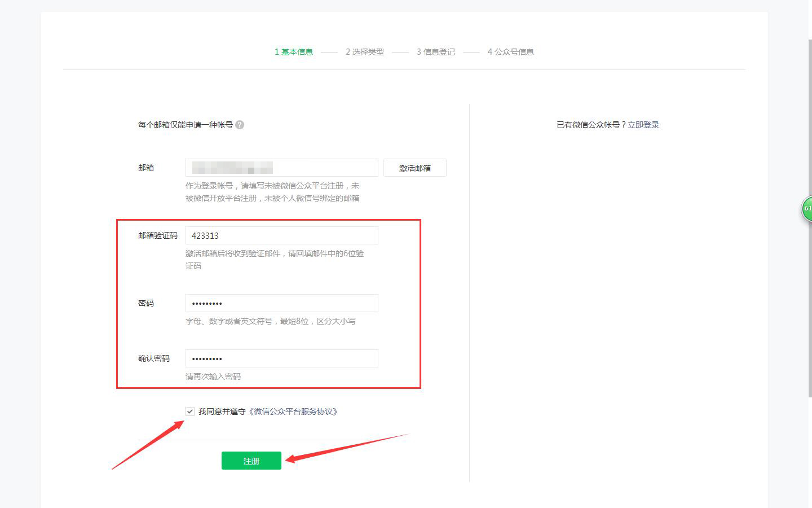
Task: Switch to the 2 选择类型 step
Action: coord(363,51)
